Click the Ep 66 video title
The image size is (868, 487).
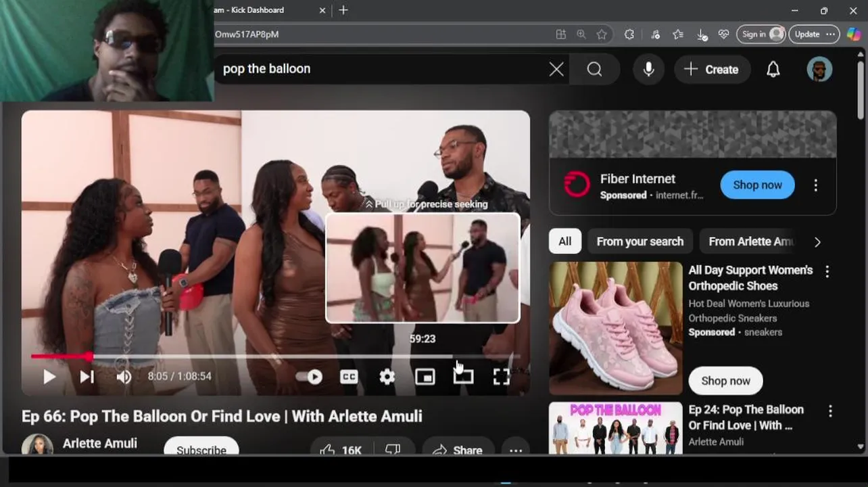222,416
